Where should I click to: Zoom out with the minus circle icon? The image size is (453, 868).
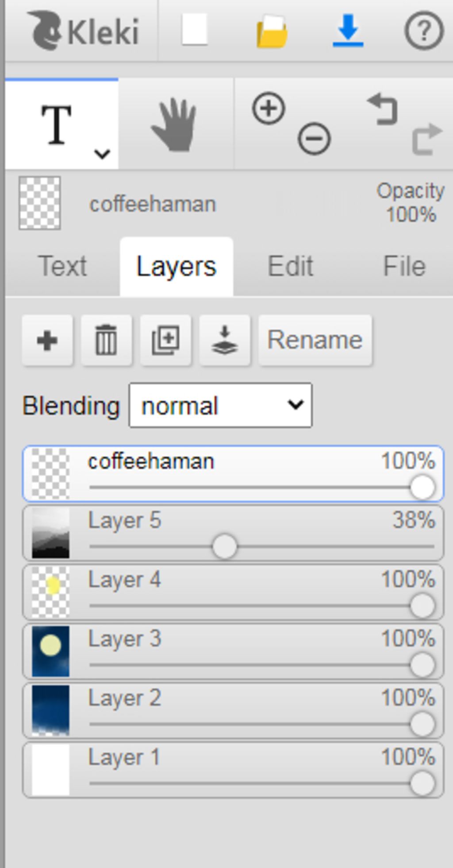tap(314, 139)
